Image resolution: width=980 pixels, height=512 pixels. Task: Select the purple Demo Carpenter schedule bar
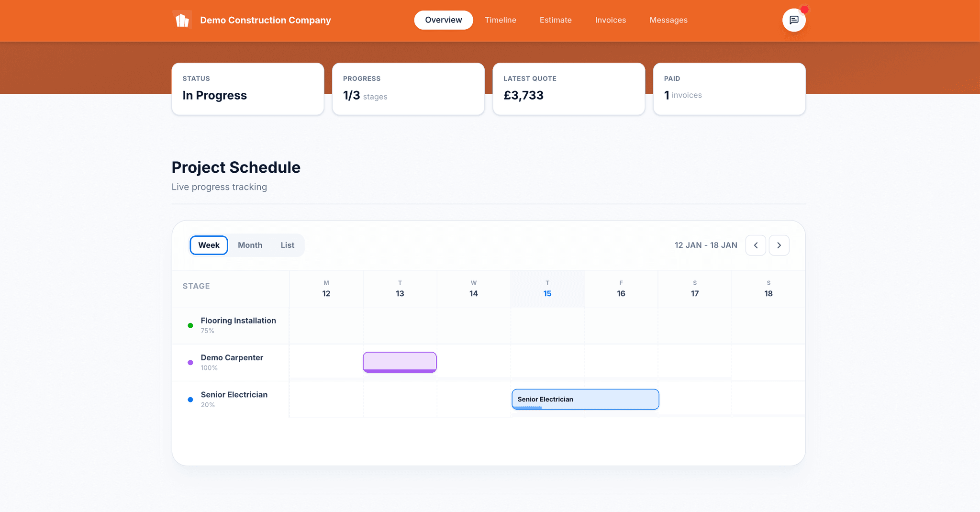pyautogui.click(x=400, y=362)
